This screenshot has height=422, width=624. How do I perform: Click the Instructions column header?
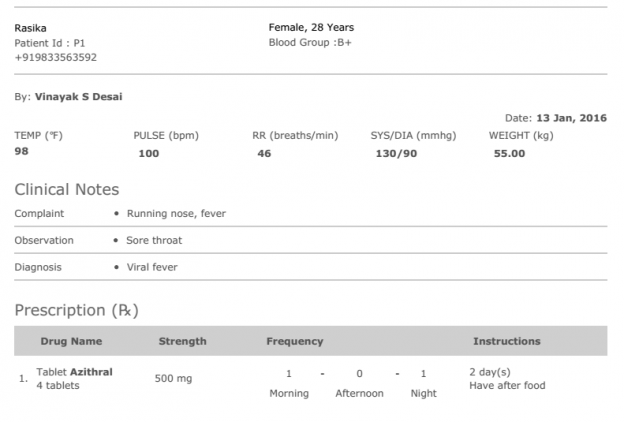coord(506,341)
